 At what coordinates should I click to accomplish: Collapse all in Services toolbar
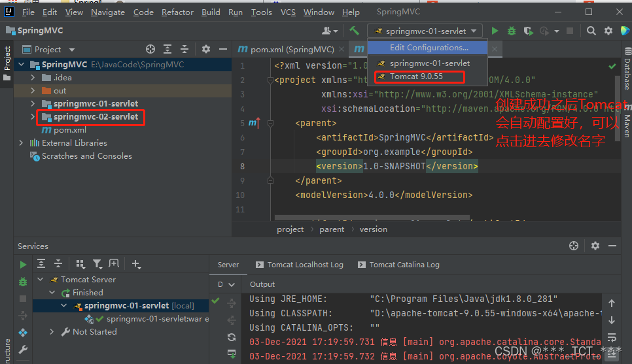pyautogui.click(x=58, y=264)
